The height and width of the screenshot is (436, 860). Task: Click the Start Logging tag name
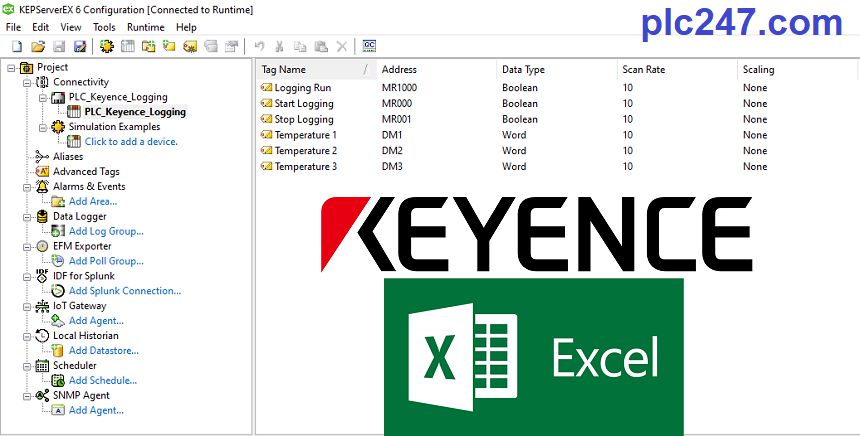coord(304,104)
